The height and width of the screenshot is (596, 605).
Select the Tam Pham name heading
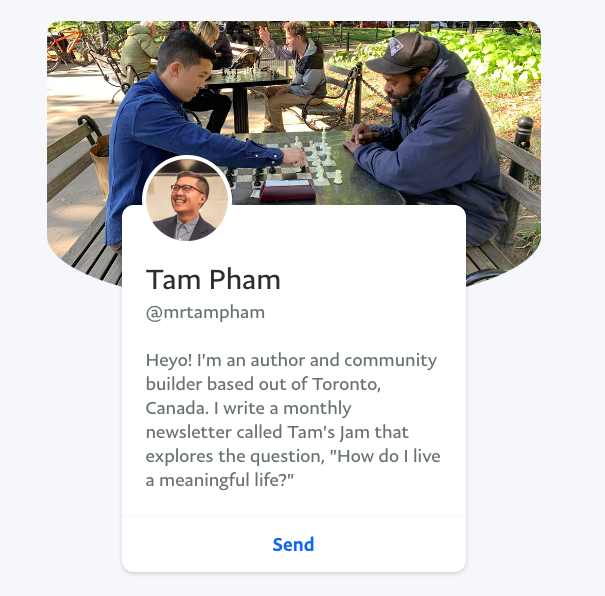click(213, 279)
